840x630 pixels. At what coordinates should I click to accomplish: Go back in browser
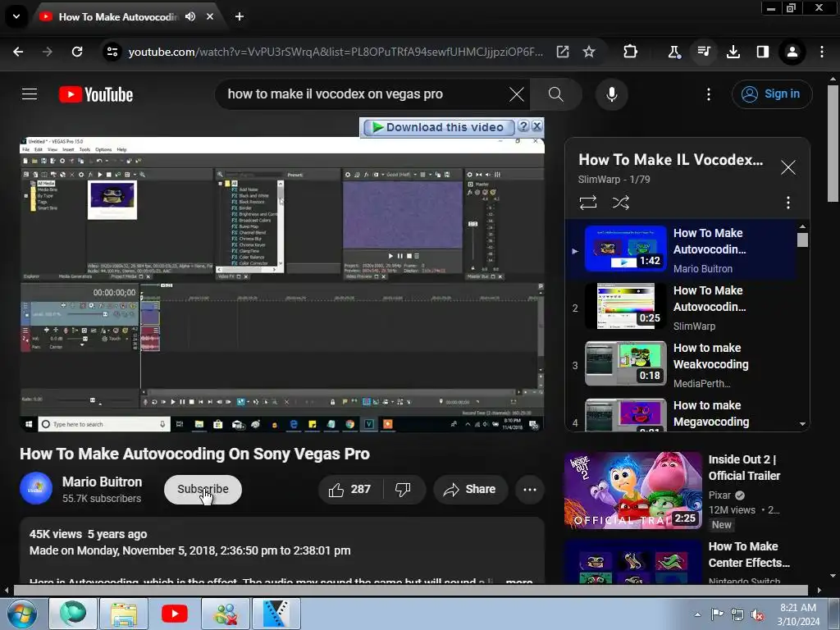(x=18, y=52)
